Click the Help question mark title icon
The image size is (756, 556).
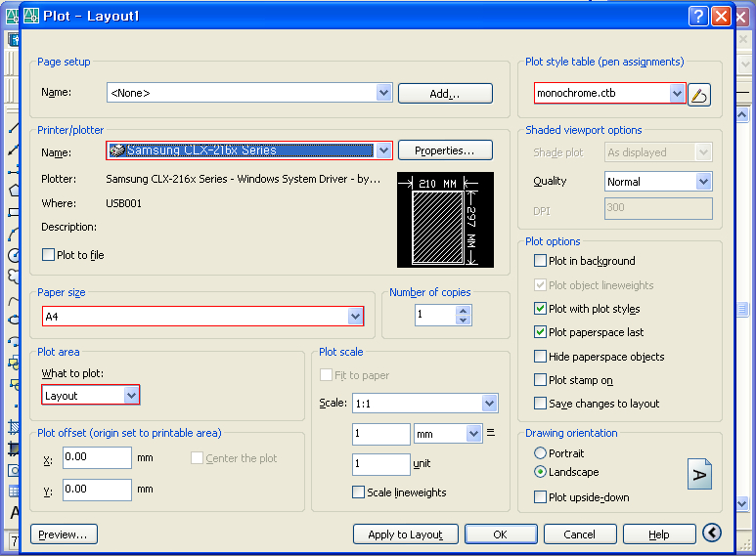click(x=697, y=16)
